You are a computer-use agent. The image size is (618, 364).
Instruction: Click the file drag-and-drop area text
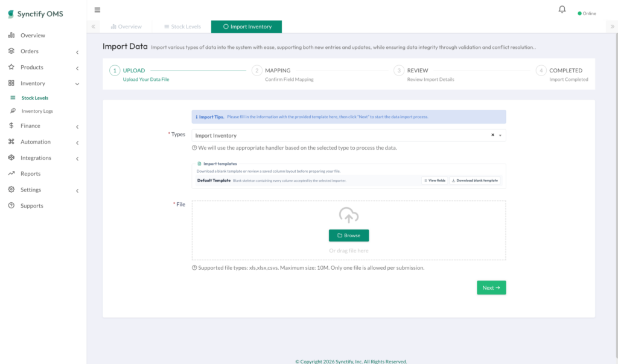[349, 251]
